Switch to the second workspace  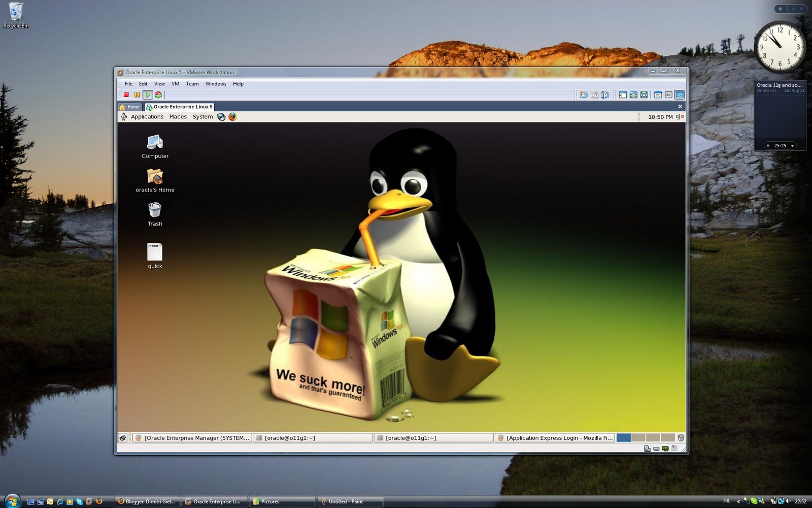pyautogui.click(x=638, y=438)
